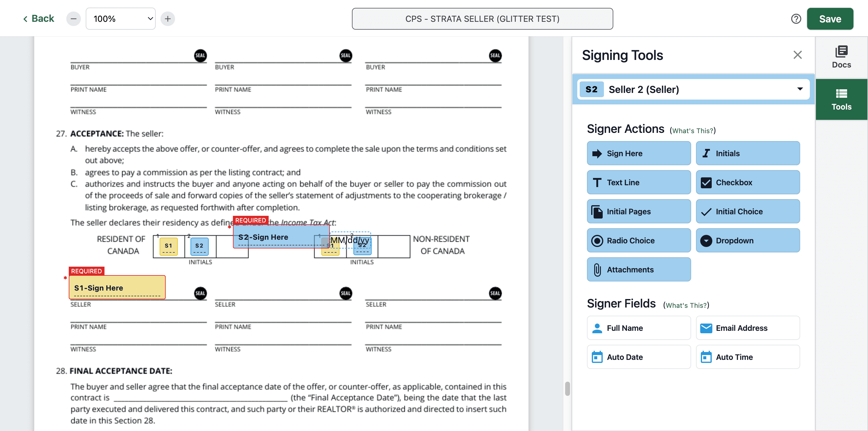Select the Initial Choice tool
Screen dimensions: 868x431
(x=748, y=212)
